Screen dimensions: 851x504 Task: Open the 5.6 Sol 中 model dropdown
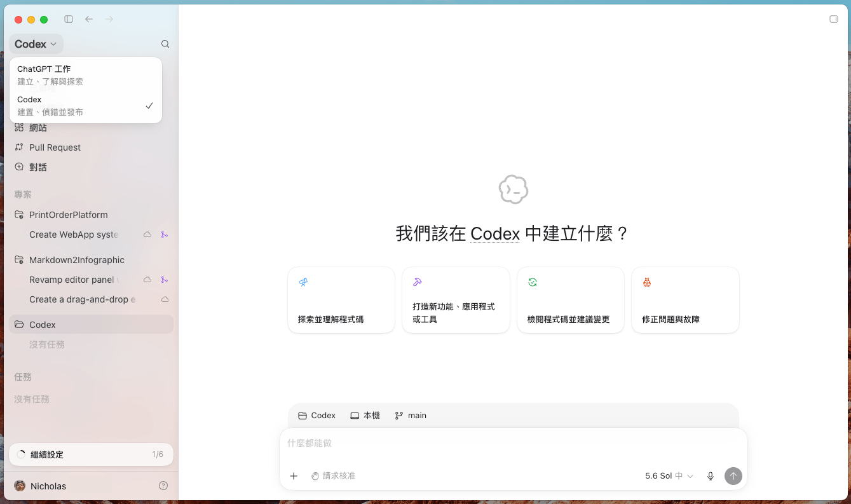669,476
